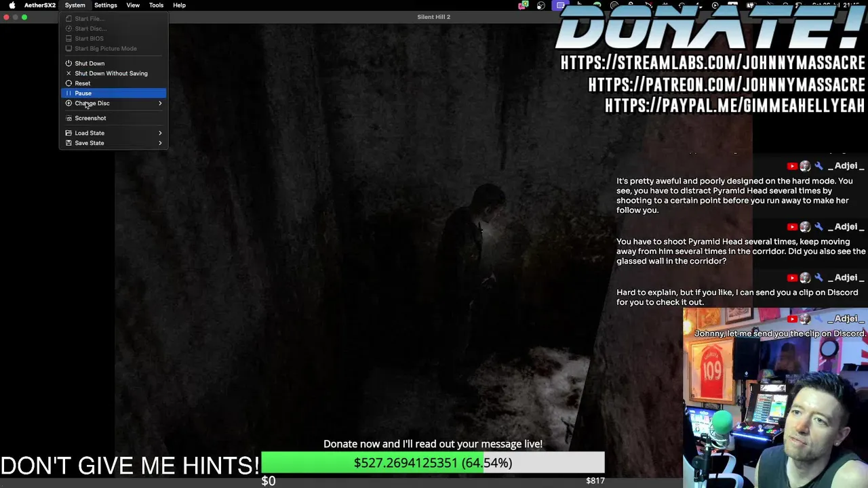868x488 pixels.
Task: Click the $817 goal end label
Action: pos(595,481)
